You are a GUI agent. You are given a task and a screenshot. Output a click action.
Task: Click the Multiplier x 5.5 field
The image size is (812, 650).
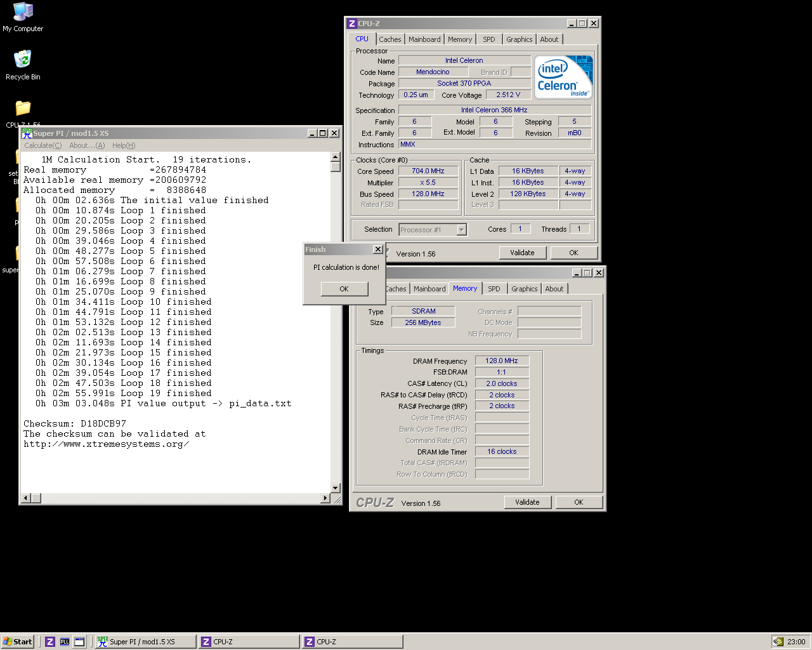tap(428, 182)
